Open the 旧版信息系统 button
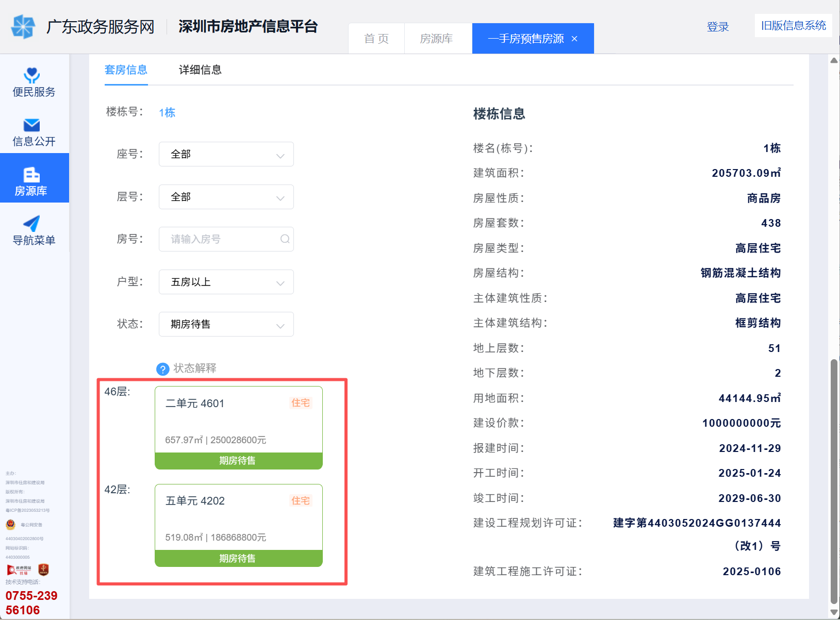Viewport: 840px width, 620px height. [793, 25]
